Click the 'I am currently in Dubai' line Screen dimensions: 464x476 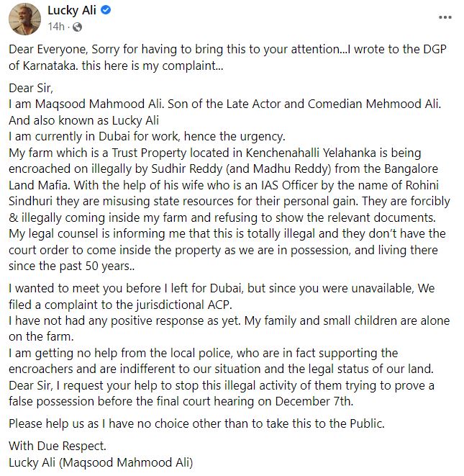point(147,137)
